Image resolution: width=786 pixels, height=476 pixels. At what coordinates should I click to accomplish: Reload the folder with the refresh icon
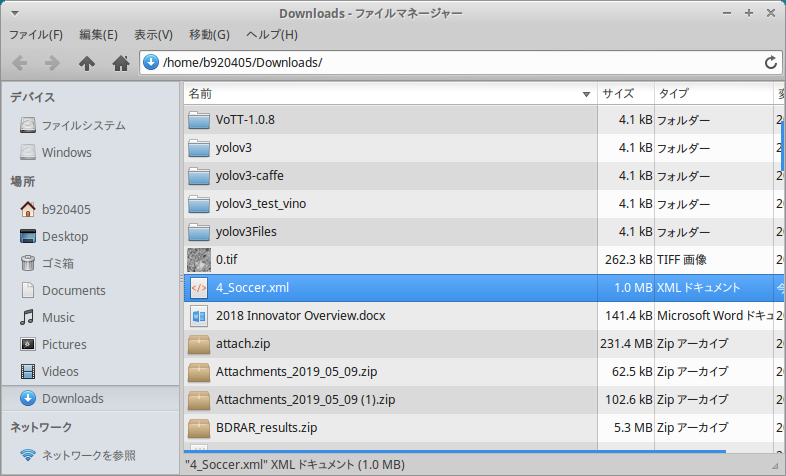770,63
